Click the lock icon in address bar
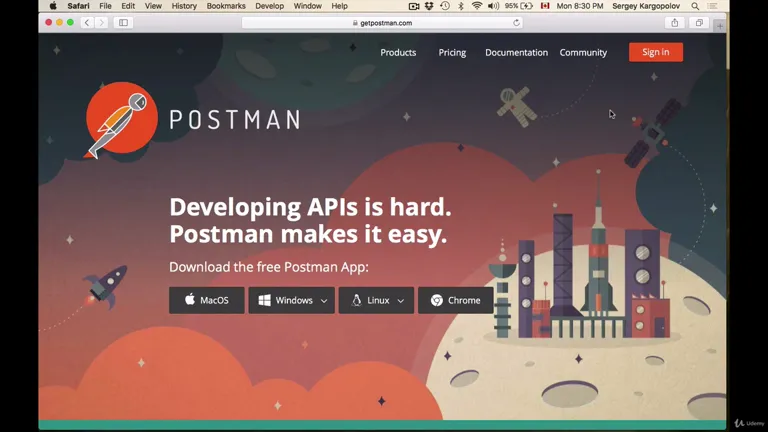The width and height of the screenshot is (768, 432). (x=355, y=23)
